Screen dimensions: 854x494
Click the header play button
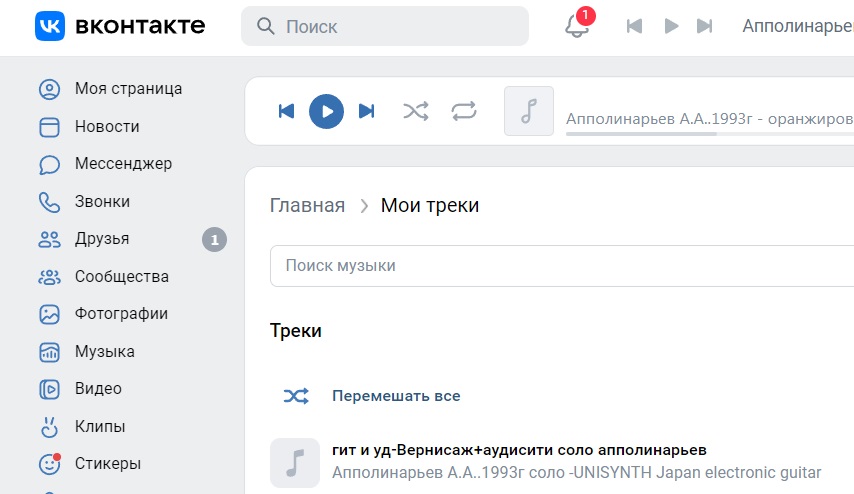tap(671, 26)
